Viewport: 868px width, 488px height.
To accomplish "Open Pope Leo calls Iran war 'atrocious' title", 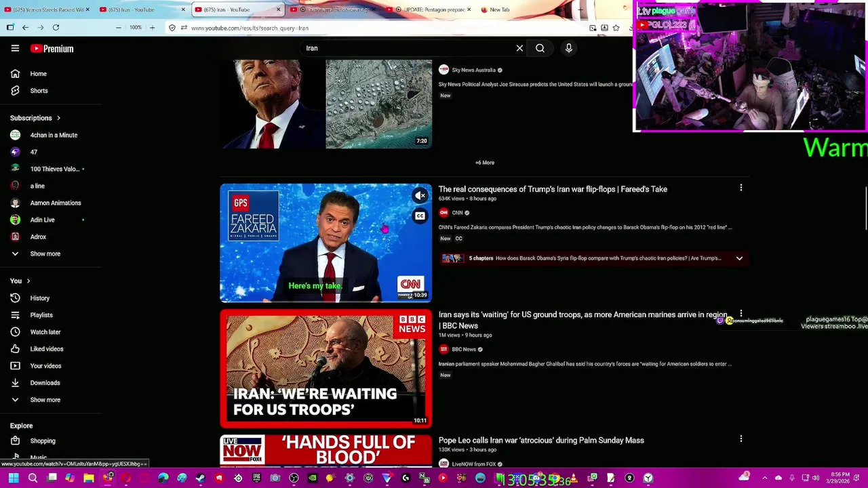I will [x=541, y=440].
